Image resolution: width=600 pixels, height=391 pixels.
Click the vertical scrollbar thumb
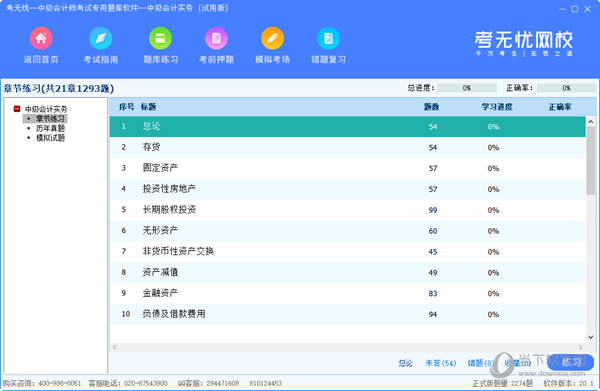pos(590,161)
